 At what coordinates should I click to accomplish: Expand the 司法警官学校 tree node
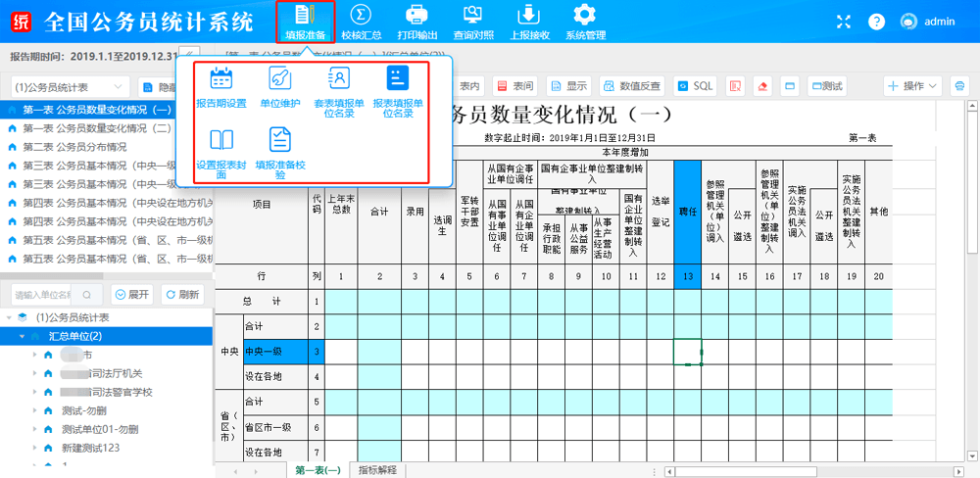34,393
